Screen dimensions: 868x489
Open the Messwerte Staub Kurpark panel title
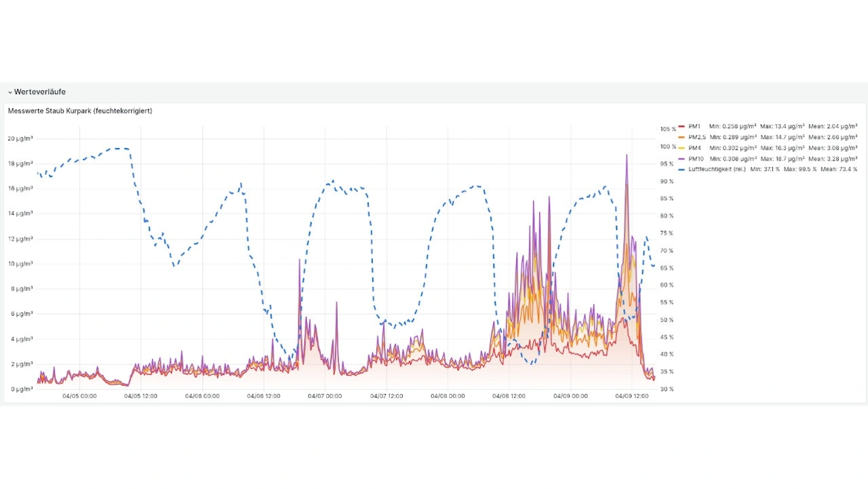pyautogui.click(x=80, y=111)
